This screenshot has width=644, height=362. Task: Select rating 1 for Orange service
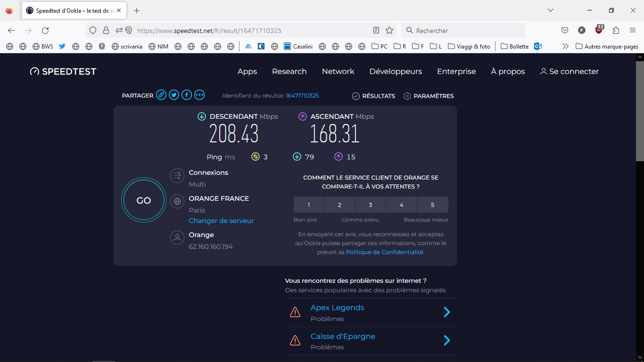tap(309, 205)
